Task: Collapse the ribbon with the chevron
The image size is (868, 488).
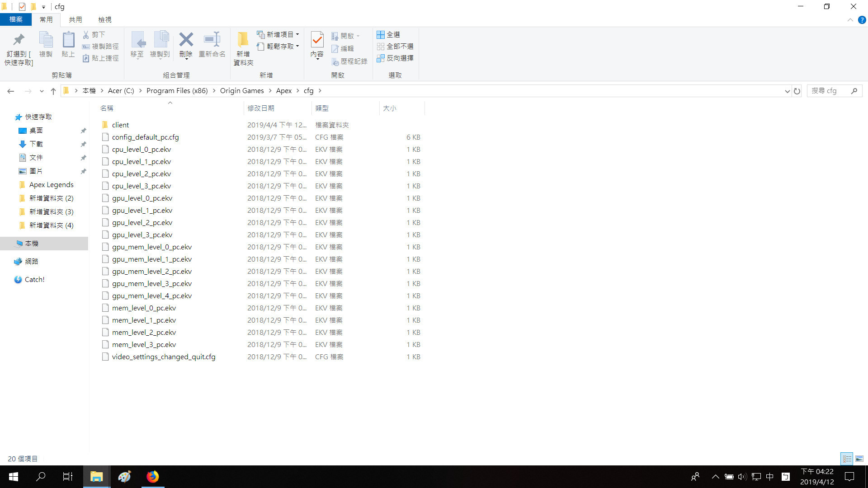Action: coord(850,20)
